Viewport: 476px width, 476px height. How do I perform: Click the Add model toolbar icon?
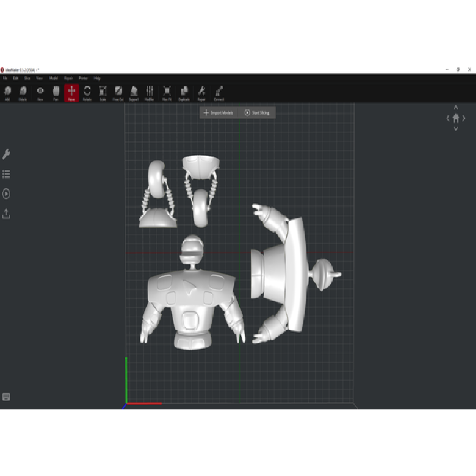8,92
